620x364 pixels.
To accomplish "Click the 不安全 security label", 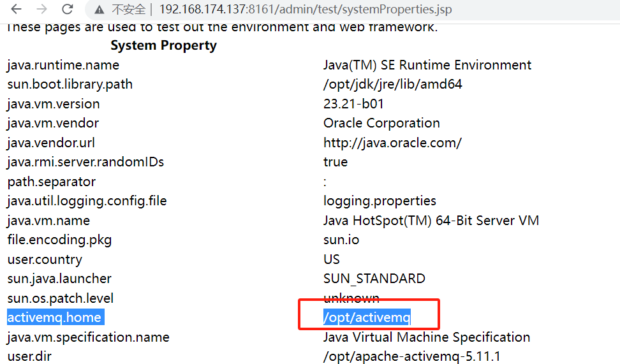I will coord(128,9).
